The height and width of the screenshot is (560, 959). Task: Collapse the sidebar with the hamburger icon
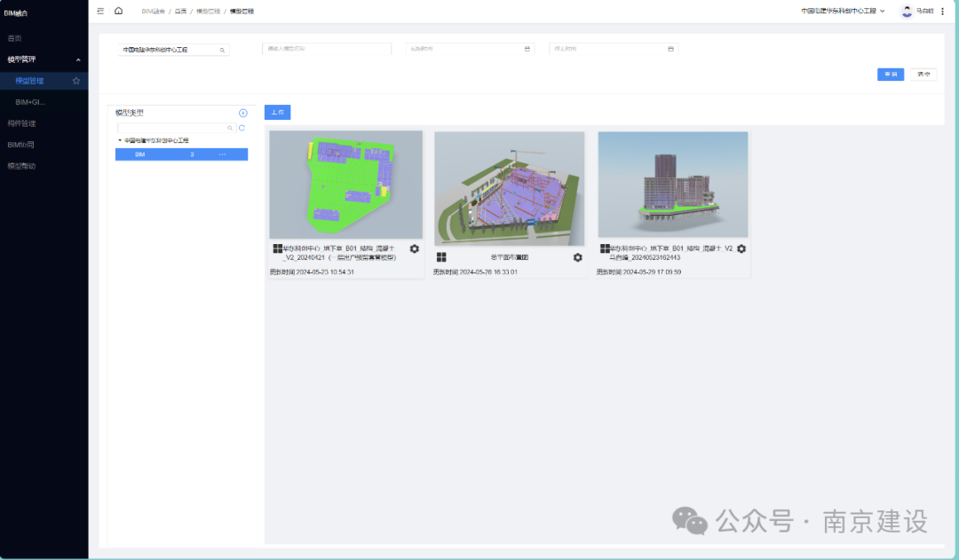(100, 11)
